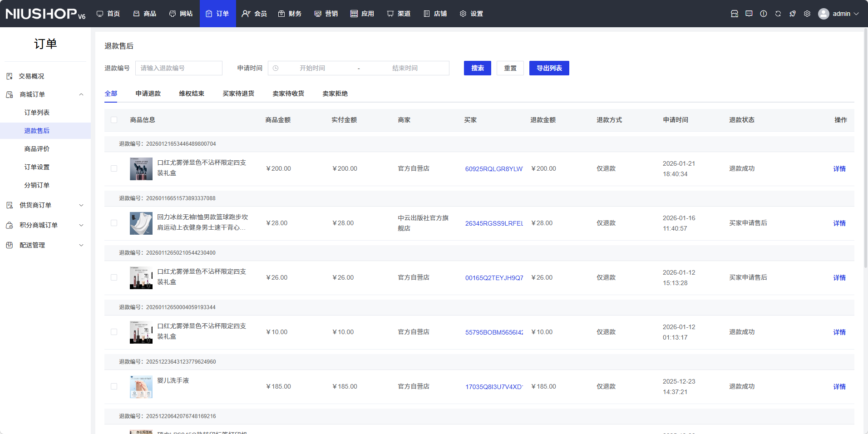This screenshot has width=868, height=434.
Task: Click the exclamation notice icon
Action: [763, 14]
